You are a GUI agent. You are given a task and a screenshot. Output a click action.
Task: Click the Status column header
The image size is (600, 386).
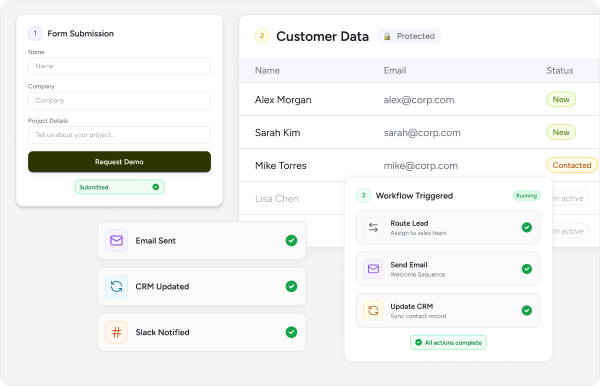click(x=559, y=70)
